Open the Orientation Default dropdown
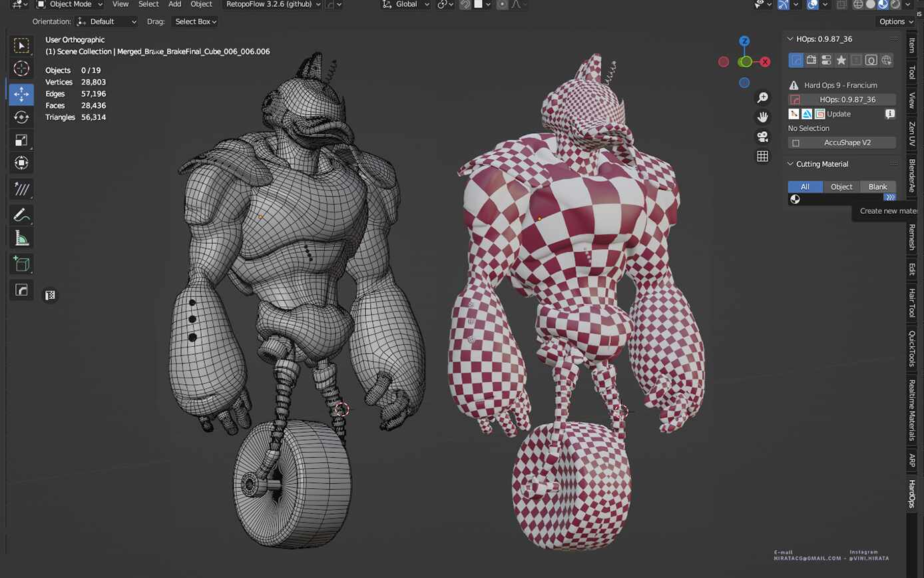Viewport: 924px width, 578px height. [107, 21]
